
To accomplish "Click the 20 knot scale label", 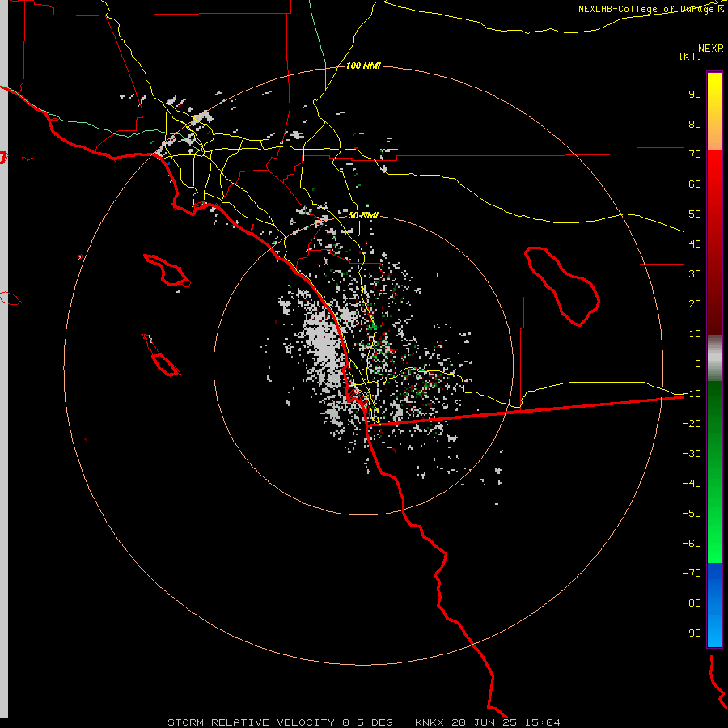I will [695, 303].
